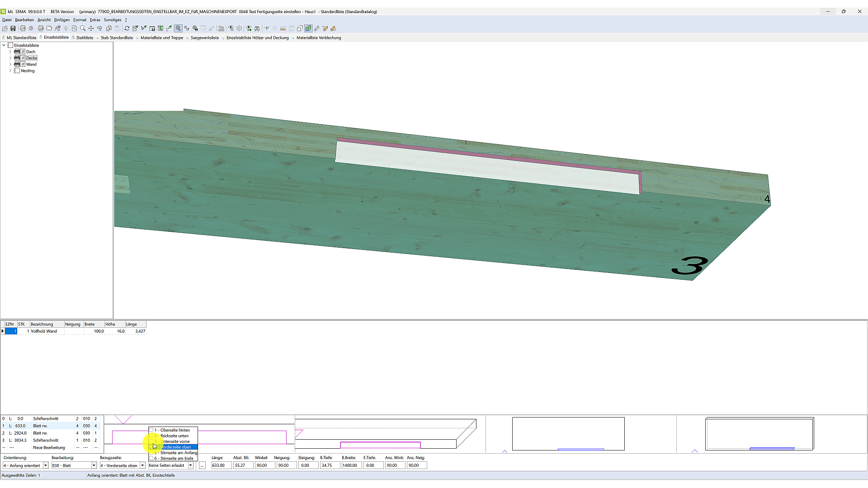
Task: Select the magnifier zoom tool
Action: pyautogui.click(x=83, y=28)
